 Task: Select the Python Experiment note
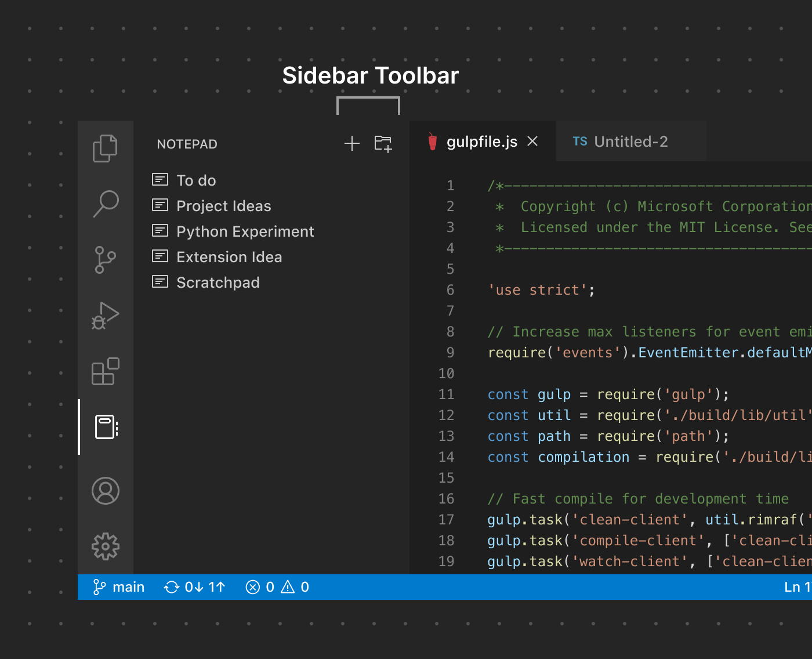coord(245,231)
